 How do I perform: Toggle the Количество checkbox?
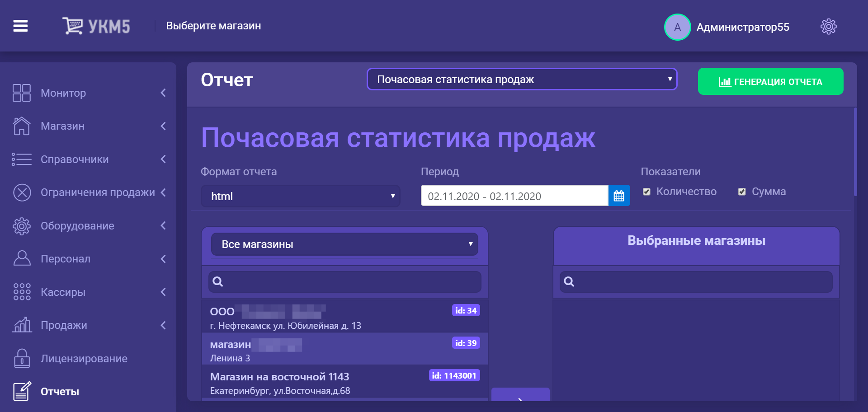coord(646,192)
